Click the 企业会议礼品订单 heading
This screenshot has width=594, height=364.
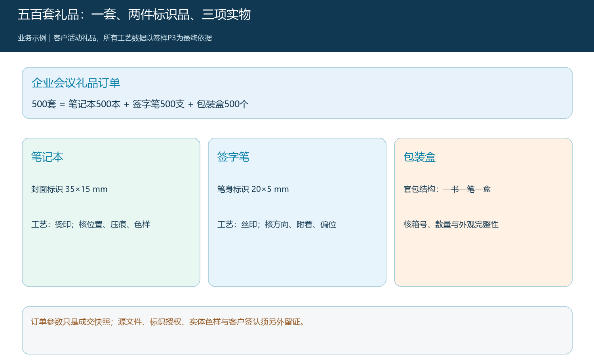coord(76,83)
